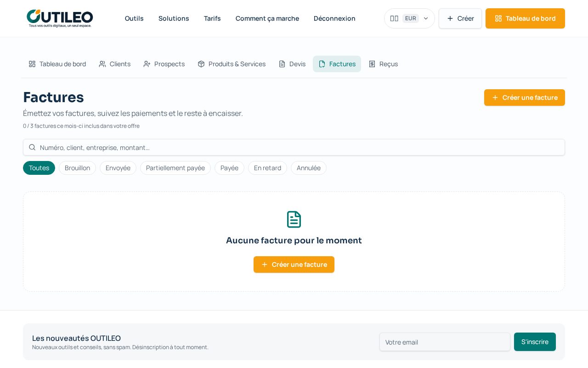The image size is (588, 368).
Task: Open the orange Tableau de bord header button
Action: coord(525,18)
